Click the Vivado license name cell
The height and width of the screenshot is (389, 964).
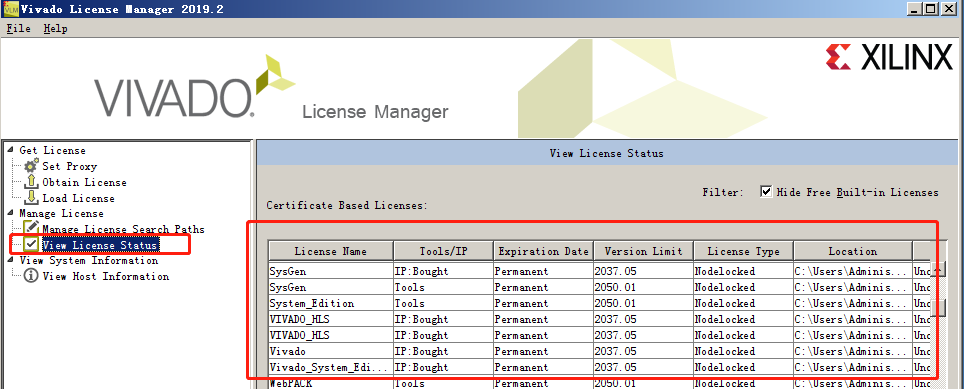click(331, 351)
